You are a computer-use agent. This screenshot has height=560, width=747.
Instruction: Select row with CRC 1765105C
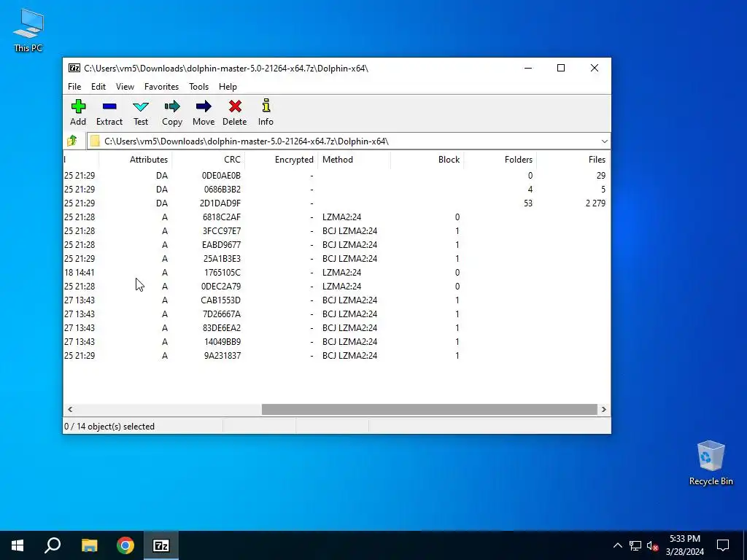336,273
